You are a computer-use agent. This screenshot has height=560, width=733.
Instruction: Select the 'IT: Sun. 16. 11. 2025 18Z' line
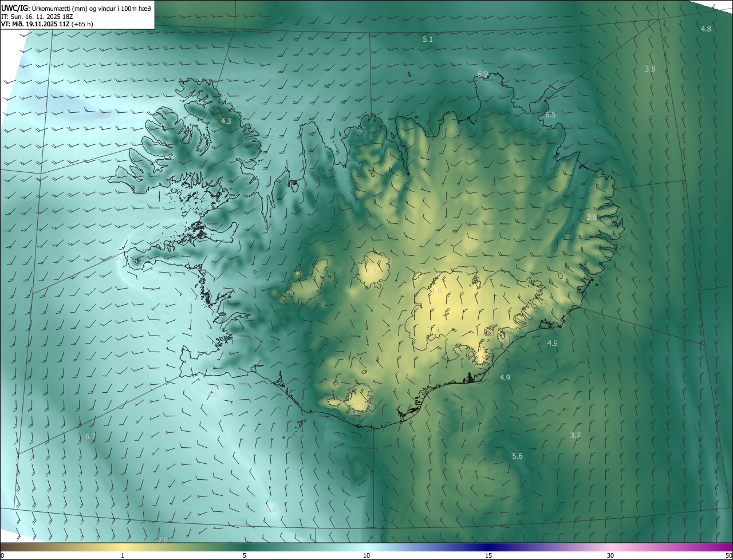pyautogui.click(x=37, y=17)
